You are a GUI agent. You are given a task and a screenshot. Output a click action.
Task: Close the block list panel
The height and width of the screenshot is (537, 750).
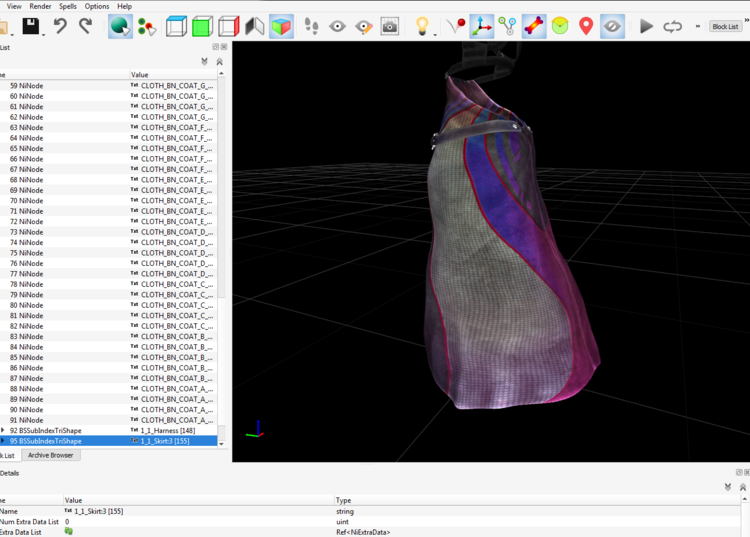coord(224,47)
